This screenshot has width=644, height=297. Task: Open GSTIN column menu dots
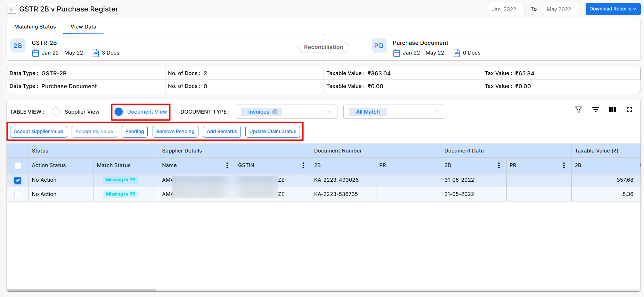(303, 165)
